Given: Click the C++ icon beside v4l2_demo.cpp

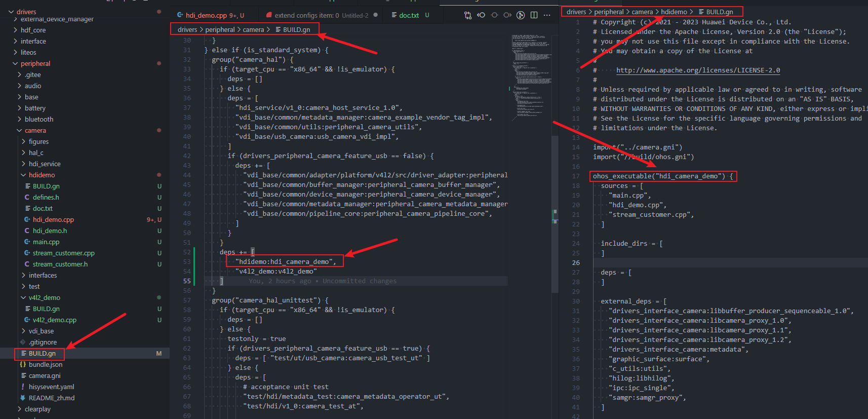Looking at the screenshot, I should click(27, 320).
